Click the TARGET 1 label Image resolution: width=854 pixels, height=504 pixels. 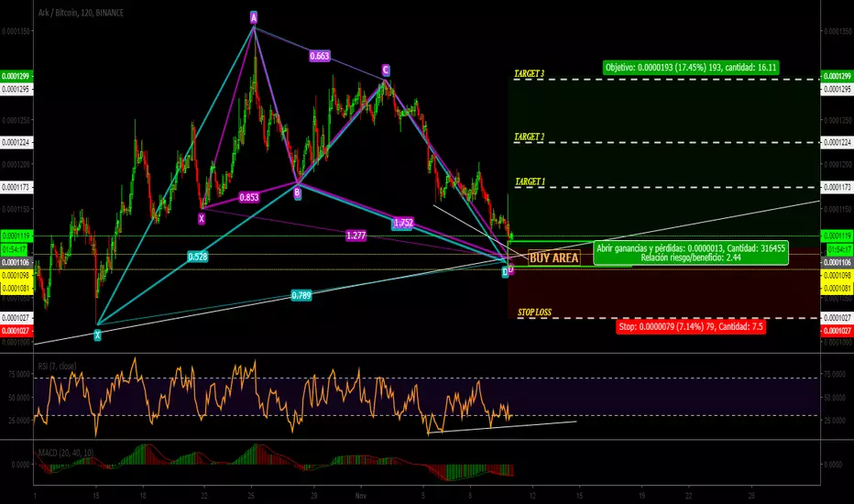(530, 181)
